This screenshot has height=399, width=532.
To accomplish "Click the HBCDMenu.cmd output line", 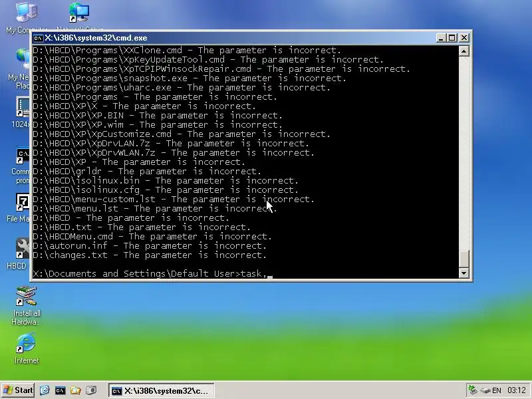I will click(152, 237).
